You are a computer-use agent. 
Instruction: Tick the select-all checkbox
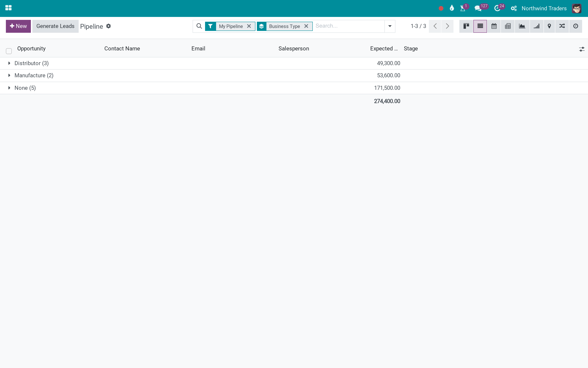pos(9,51)
